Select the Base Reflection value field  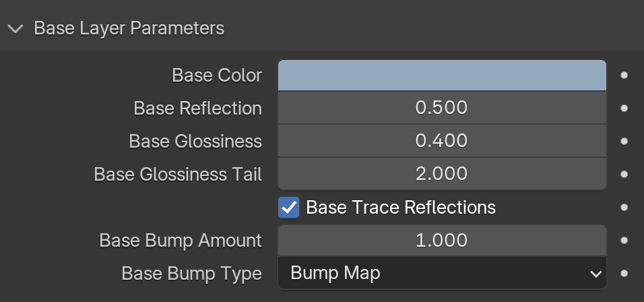tap(443, 108)
